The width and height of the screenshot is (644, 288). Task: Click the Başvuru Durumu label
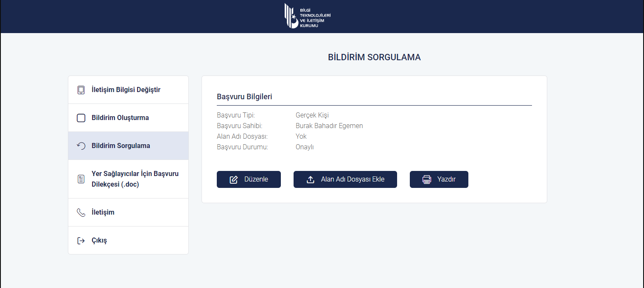coord(243,147)
